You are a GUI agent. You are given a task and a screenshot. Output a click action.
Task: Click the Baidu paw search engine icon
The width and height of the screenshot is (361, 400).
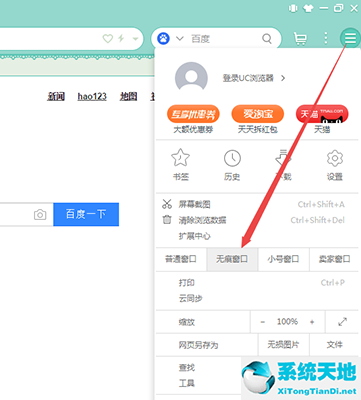click(x=163, y=39)
